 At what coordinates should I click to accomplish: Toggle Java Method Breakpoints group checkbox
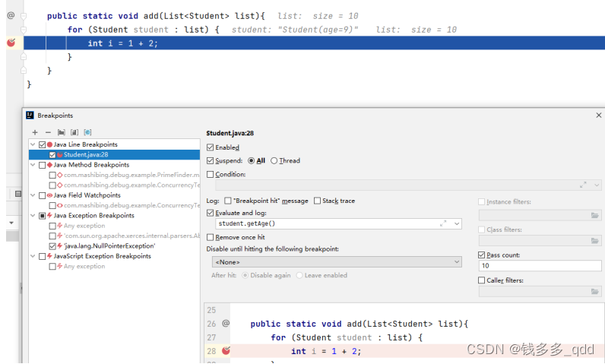(x=43, y=165)
